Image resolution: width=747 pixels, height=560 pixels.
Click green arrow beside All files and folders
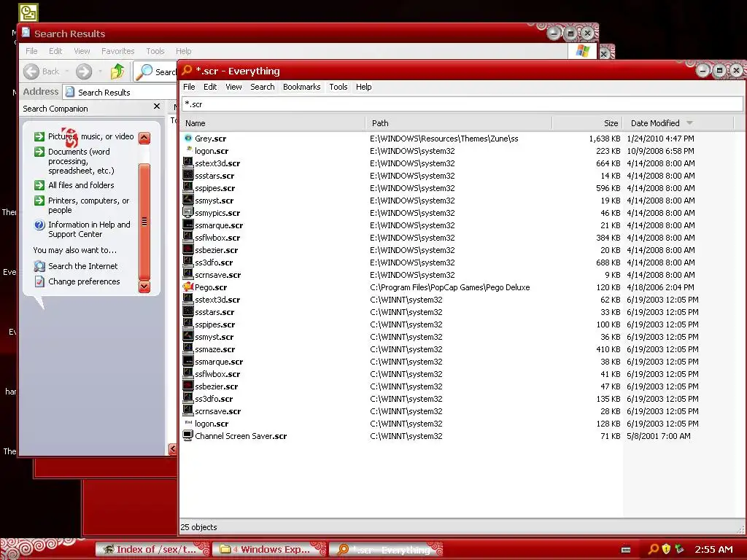(x=39, y=185)
